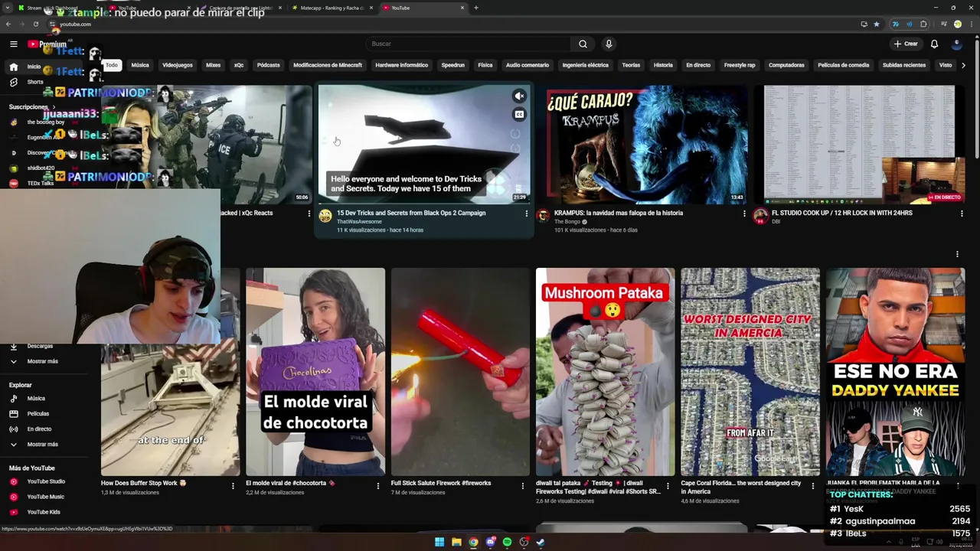The image size is (980, 551).
Task: Open options for 15 Dev Tricks video
Action: point(526,214)
